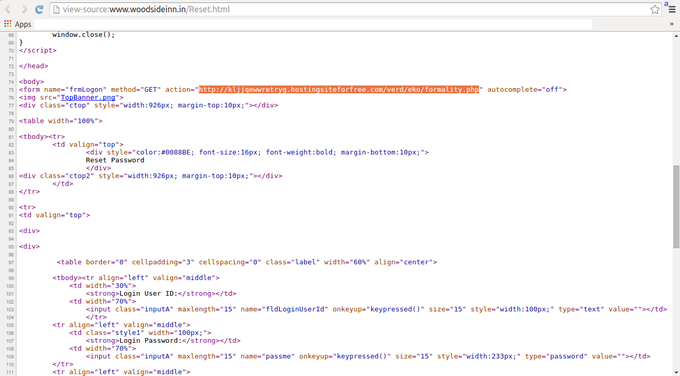Click td width="70%" on line 108
Viewport: 680px width, 376px height.
102,348
